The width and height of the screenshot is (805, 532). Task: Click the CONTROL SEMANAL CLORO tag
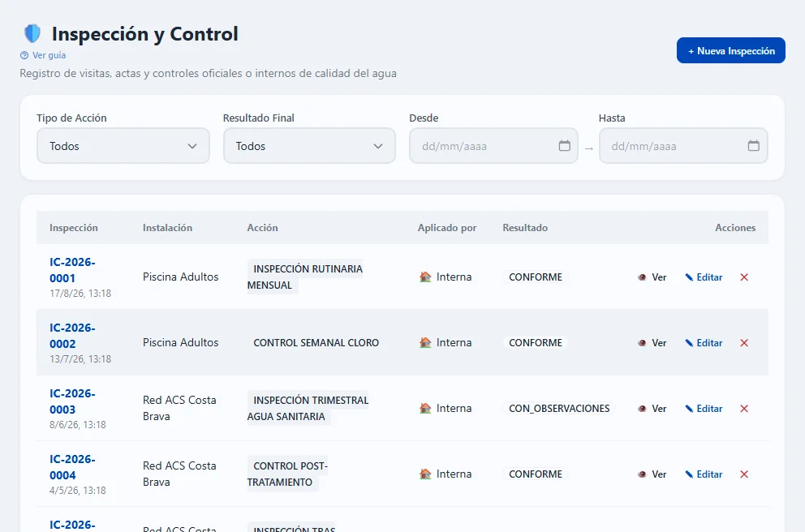pyautogui.click(x=316, y=343)
